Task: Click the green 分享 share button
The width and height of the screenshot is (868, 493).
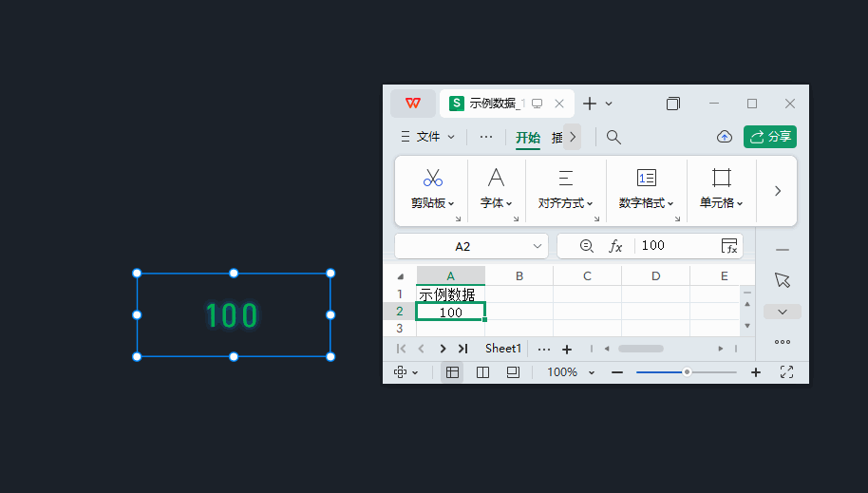Action: coord(770,137)
